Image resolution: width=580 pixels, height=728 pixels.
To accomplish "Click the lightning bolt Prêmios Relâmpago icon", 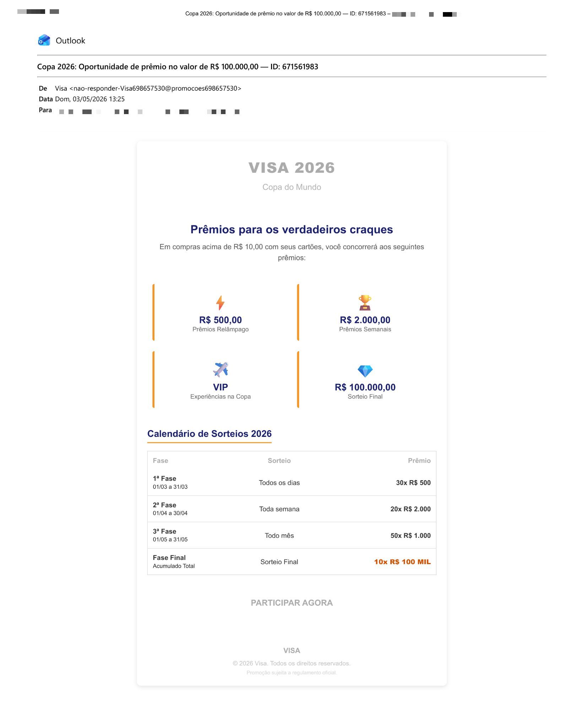I will coord(220,303).
